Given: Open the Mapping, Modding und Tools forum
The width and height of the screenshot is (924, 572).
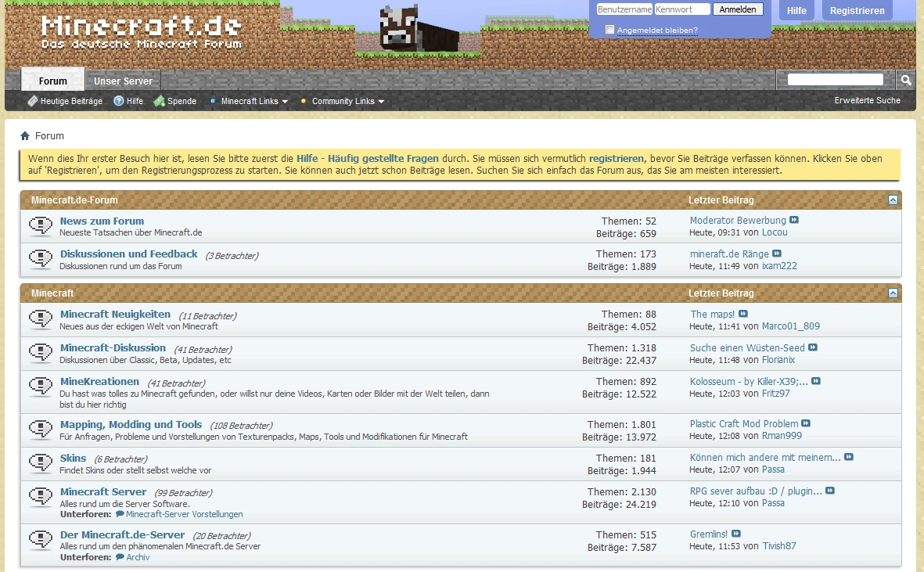Looking at the screenshot, I should click(131, 424).
